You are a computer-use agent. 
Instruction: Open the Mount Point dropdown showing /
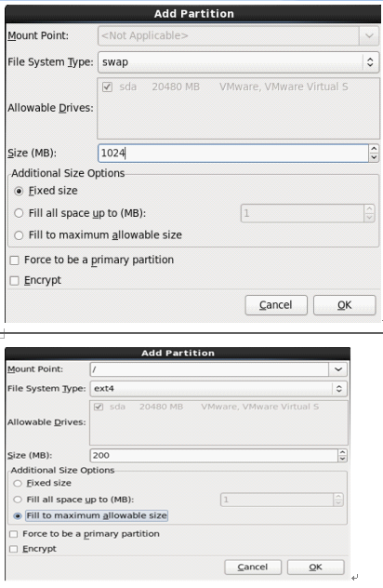coord(338,369)
